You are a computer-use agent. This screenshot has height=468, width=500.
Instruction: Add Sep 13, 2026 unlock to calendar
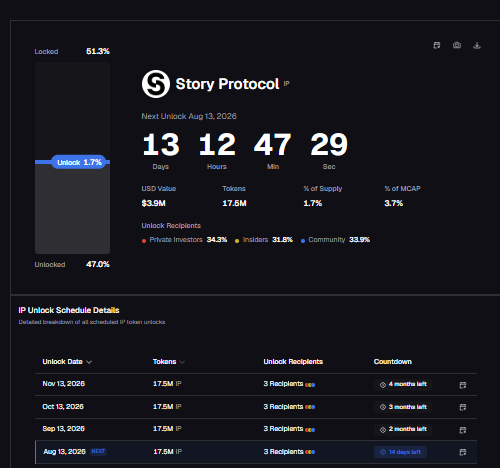tap(463, 430)
